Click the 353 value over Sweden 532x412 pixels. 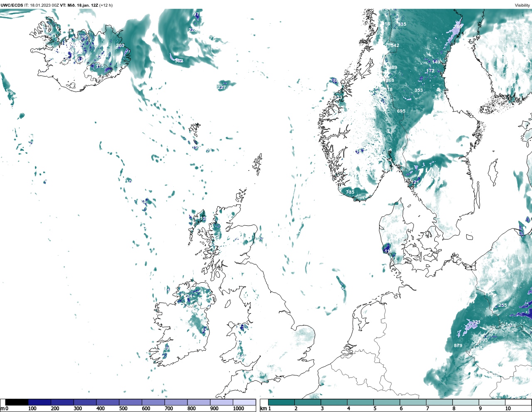[x=419, y=90]
